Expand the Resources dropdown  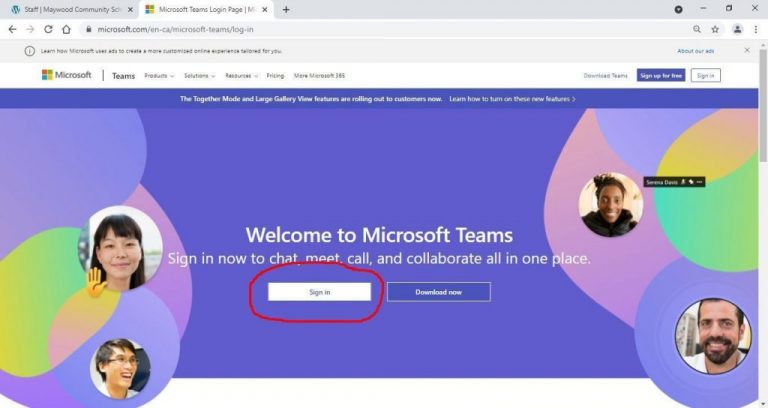tap(241, 76)
